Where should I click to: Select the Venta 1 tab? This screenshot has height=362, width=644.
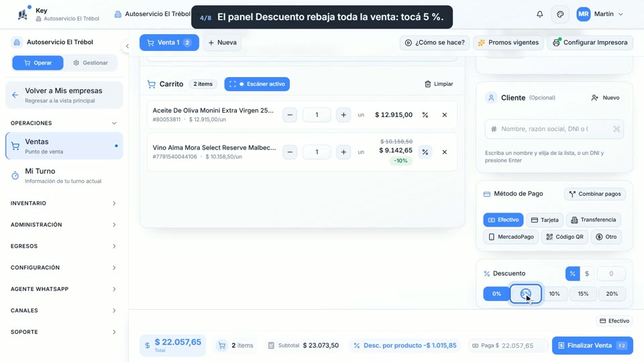point(169,43)
